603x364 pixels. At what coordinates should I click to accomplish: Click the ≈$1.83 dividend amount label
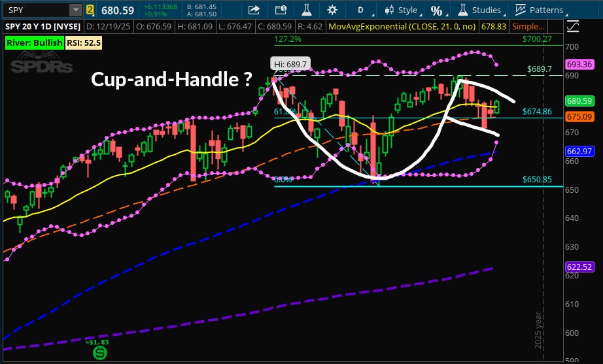point(97,342)
